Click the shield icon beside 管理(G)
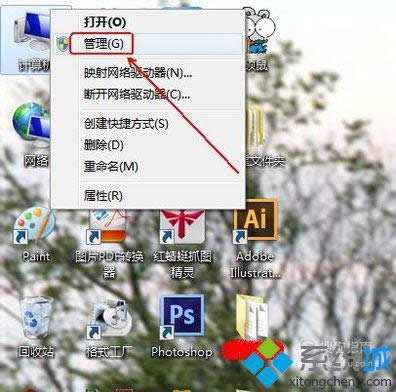 [62, 44]
